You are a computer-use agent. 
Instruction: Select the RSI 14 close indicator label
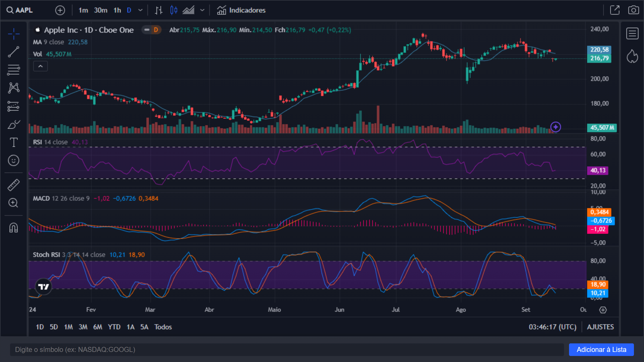coord(50,142)
